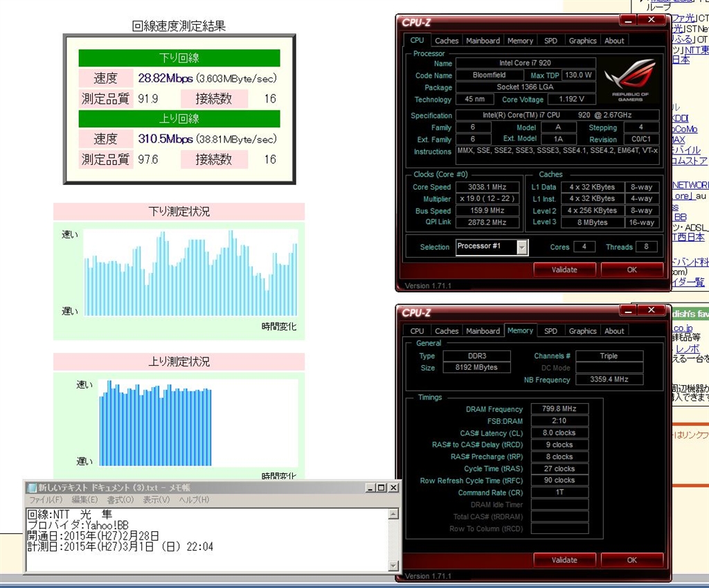Click the memory Type value 'DDR3'
Image resolution: width=709 pixels, height=588 pixels.
[476, 356]
